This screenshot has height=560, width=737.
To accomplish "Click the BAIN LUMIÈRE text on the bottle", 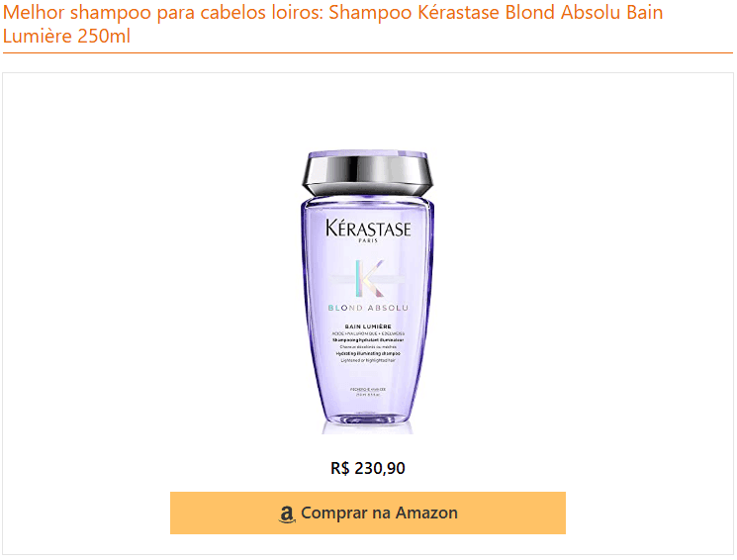I will point(368,327).
